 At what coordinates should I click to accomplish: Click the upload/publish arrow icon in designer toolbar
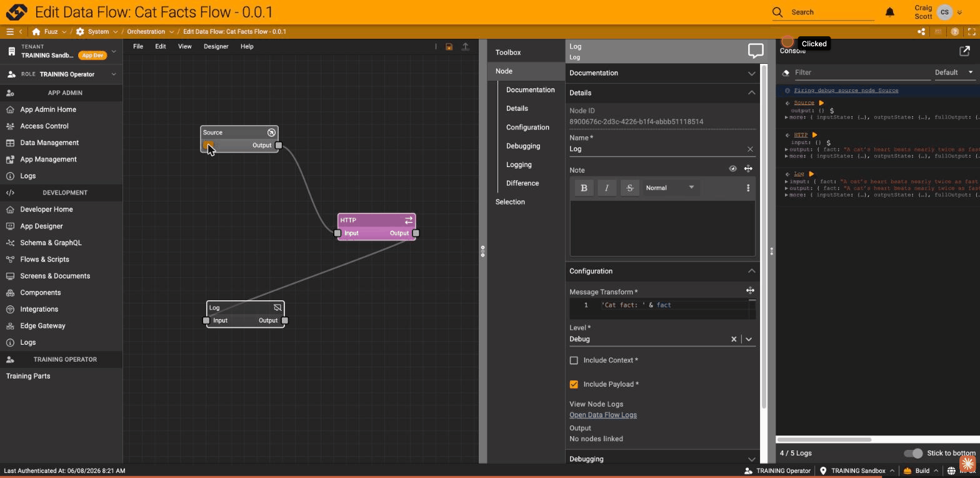click(x=466, y=47)
